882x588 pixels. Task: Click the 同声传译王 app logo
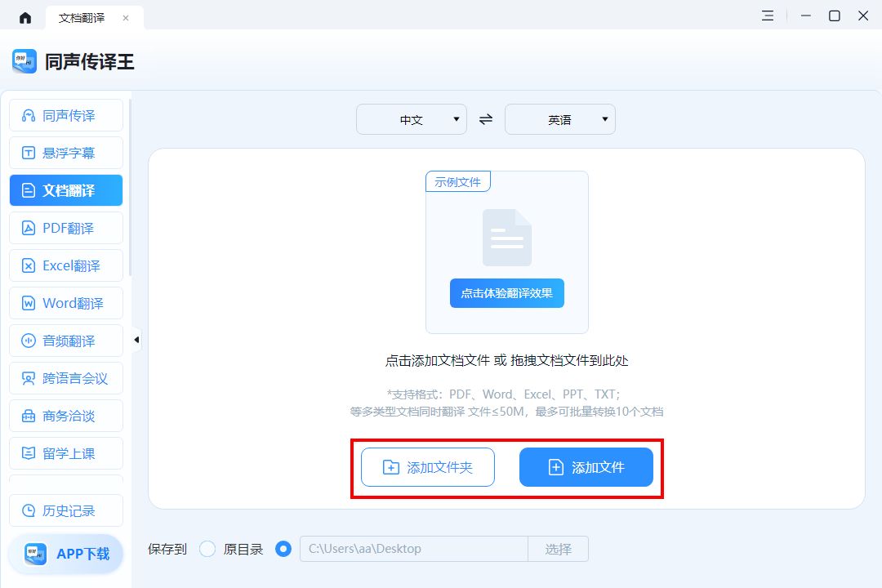[24, 60]
